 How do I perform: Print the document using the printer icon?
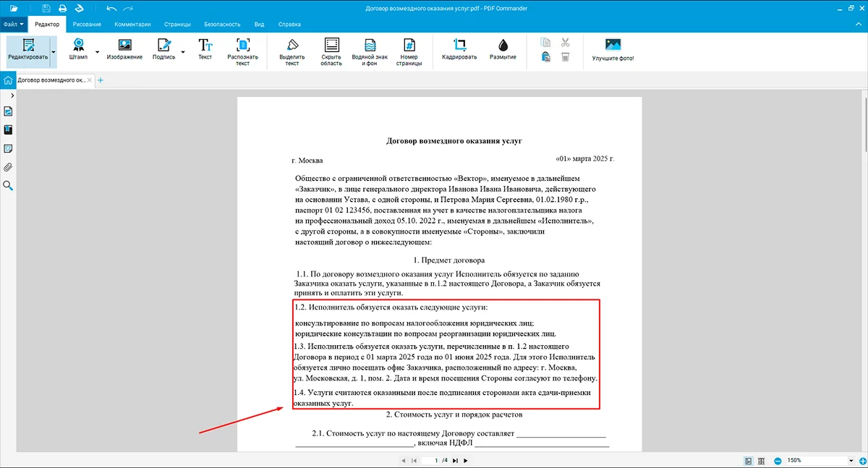[62, 8]
